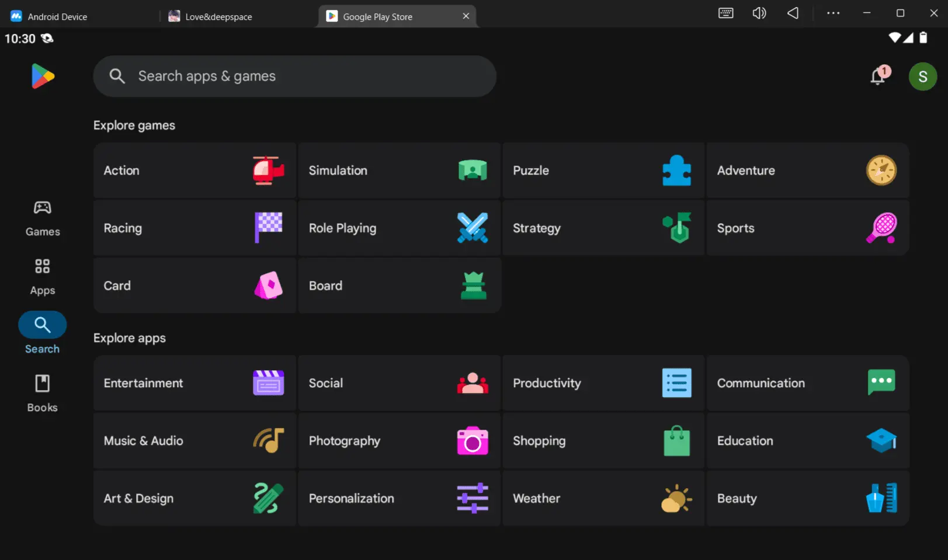
Task: Open the Games section in the sidebar
Action: [x=43, y=219]
